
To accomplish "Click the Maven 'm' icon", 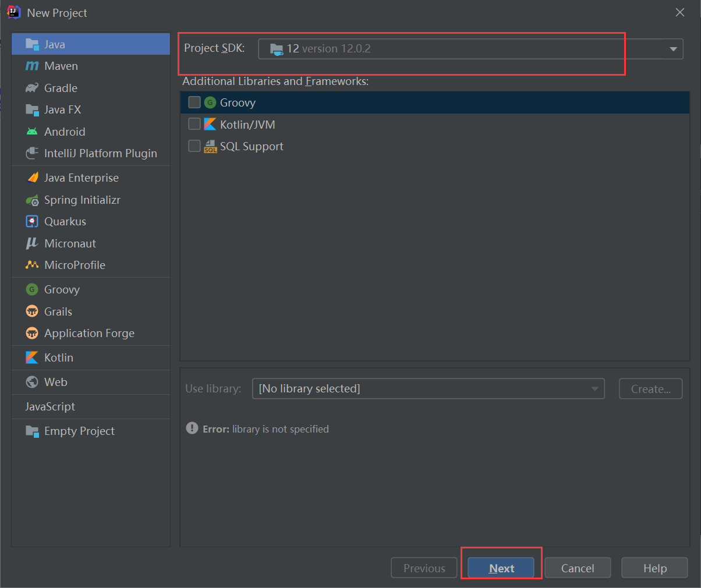I will coord(32,66).
